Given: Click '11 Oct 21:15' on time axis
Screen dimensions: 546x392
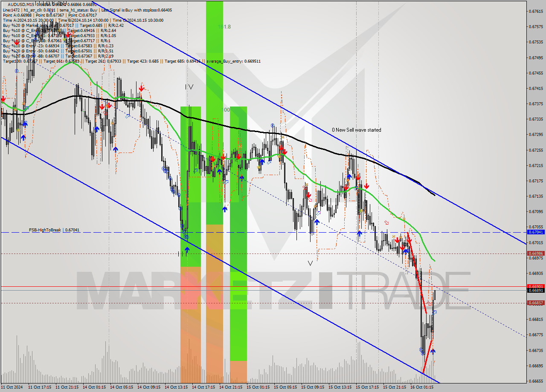Looking at the screenshot, I should (x=67, y=387).
